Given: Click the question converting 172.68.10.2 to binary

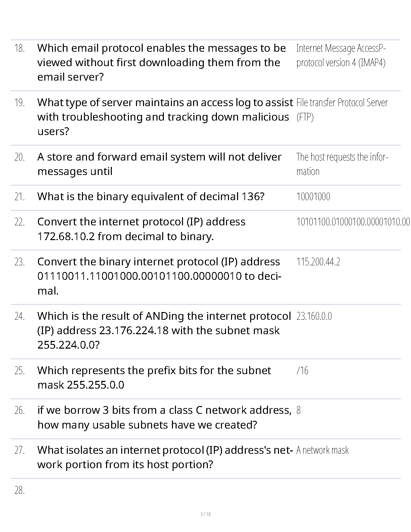Looking at the screenshot, I should coord(141,229).
